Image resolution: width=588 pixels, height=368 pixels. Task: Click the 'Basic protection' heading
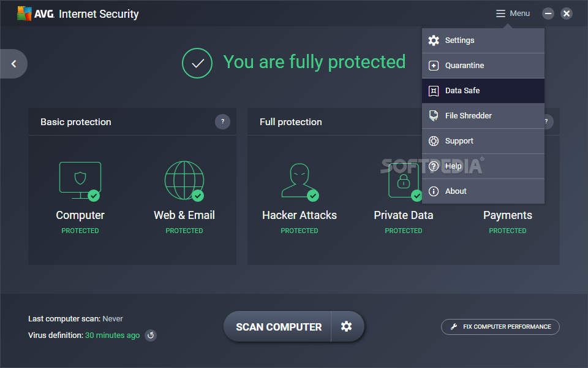pyautogui.click(x=76, y=122)
